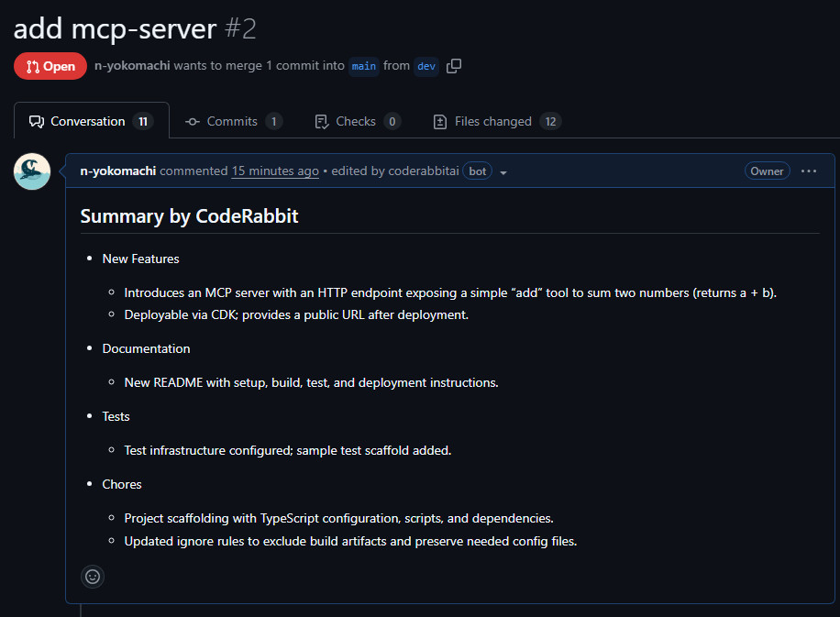Click 'Project scaffolding with TypeScript' bullet line
Image resolution: width=840 pixels, height=617 pixels.
(x=338, y=519)
